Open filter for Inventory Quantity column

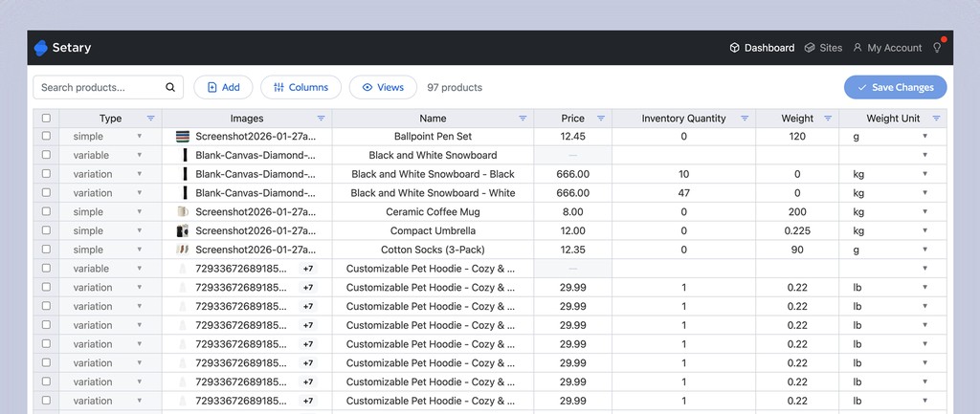745,118
